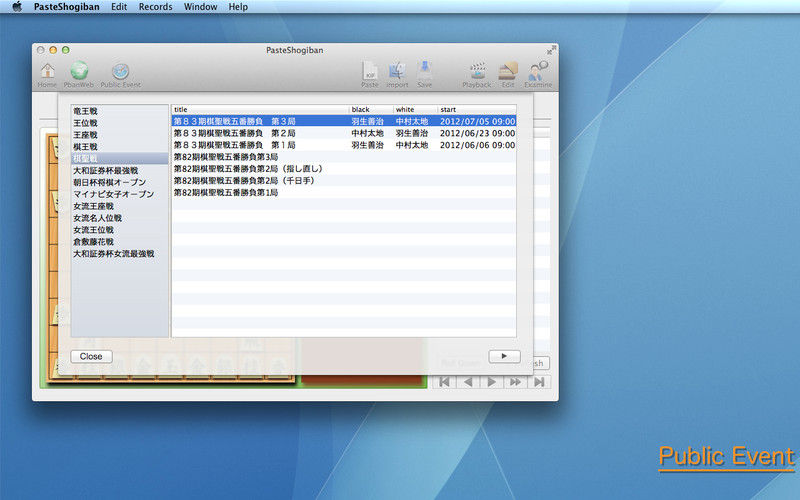
Task: Jump to first move playback button
Action: click(444, 382)
